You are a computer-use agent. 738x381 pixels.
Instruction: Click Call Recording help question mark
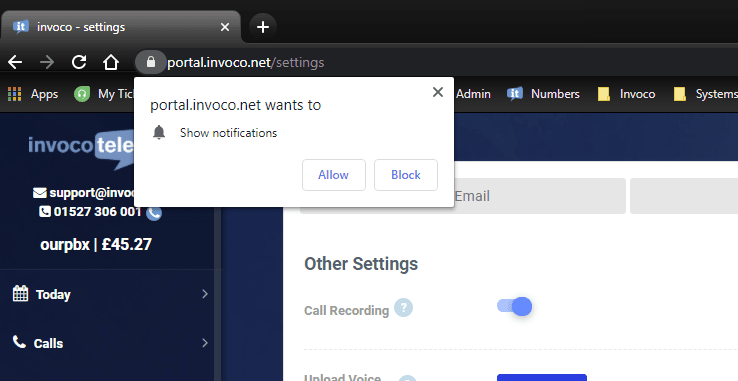[403, 308]
